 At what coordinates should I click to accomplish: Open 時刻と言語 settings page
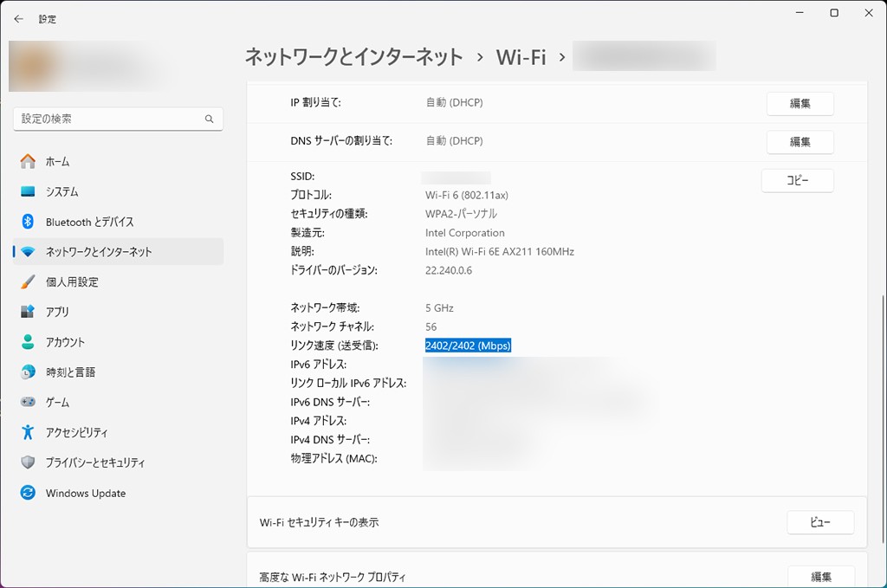click(70, 372)
